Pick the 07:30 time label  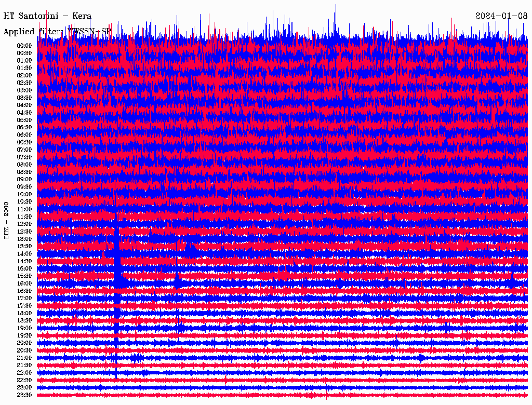[24, 157]
